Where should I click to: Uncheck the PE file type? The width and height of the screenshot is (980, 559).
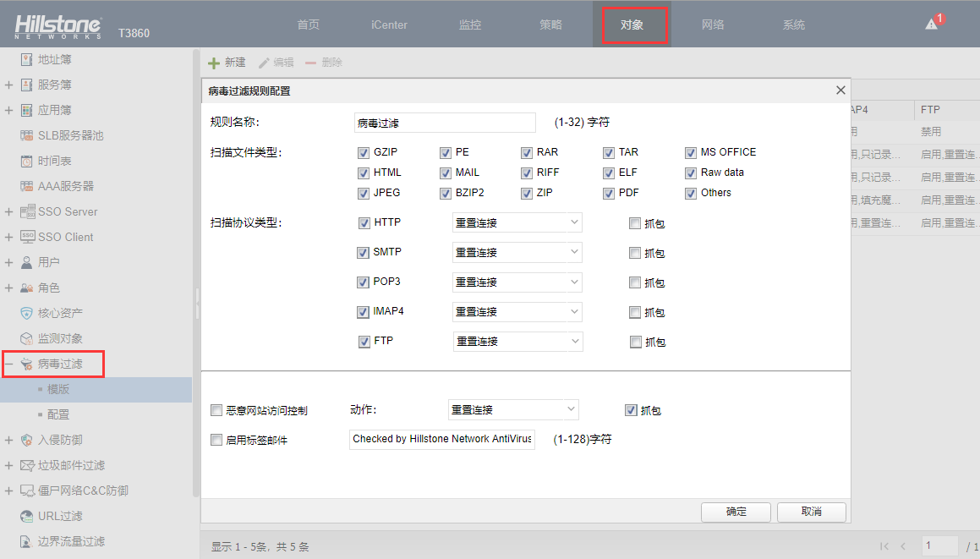pos(445,152)
